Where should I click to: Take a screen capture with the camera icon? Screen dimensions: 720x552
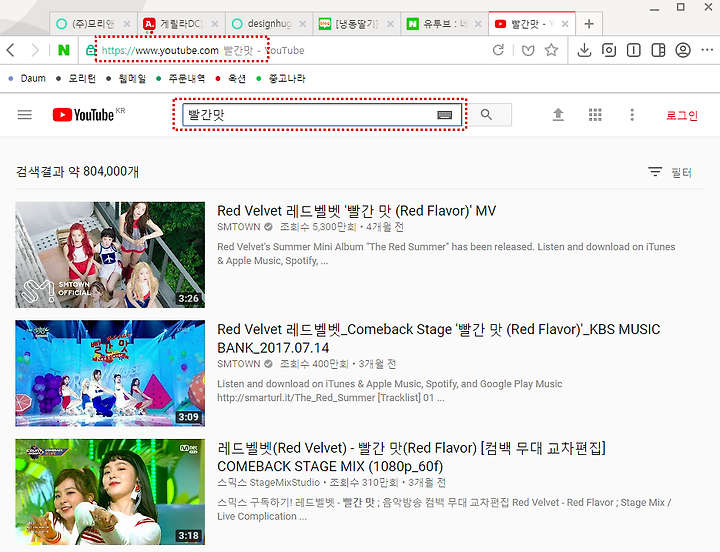pos(609,50)
